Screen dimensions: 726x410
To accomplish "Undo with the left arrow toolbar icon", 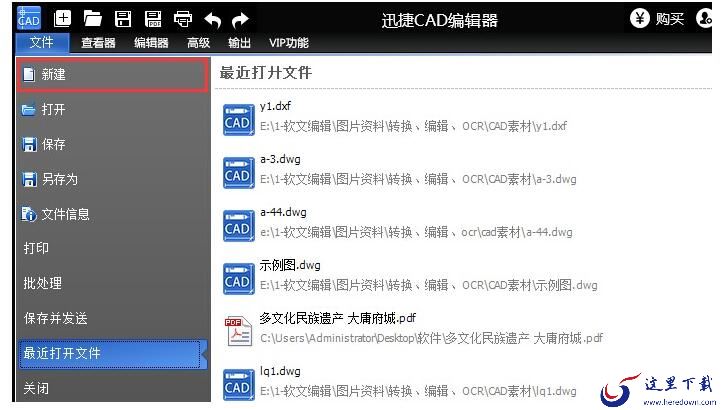I will (213, 19).
